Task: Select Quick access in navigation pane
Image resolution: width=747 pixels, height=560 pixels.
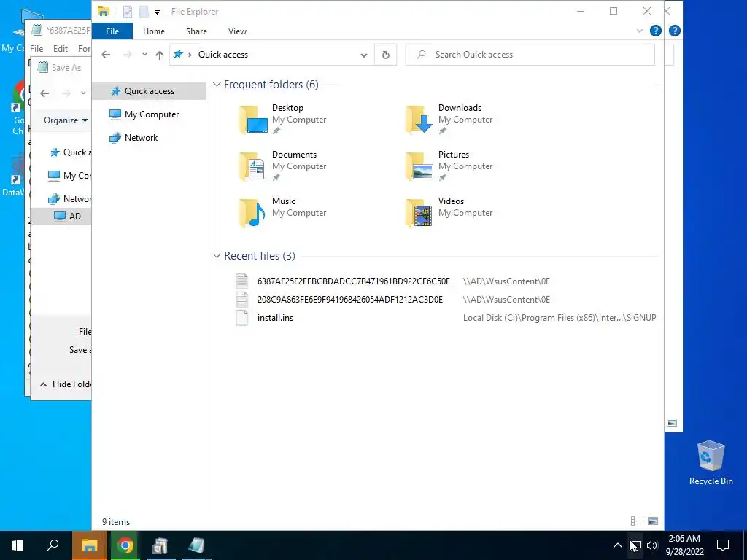Action: point(149,91)
